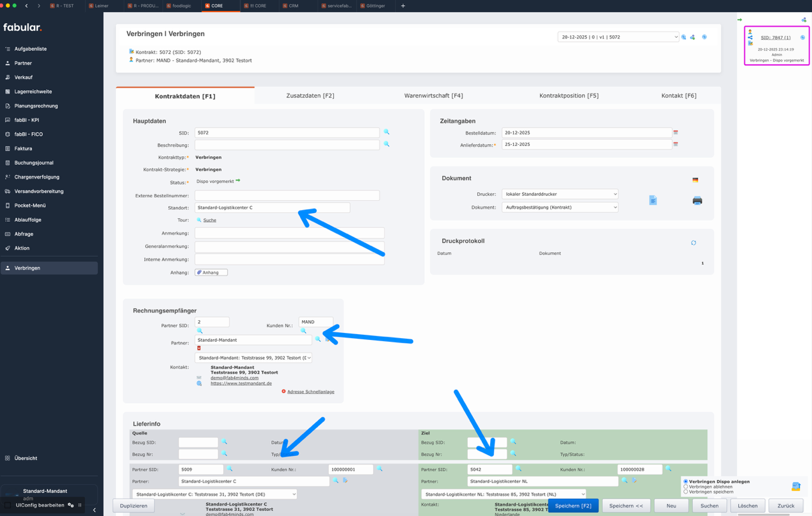The height and width of the screenshot is (516, 812).
Task: Open the blue document preview icon
Action: [x=653, y=200]
